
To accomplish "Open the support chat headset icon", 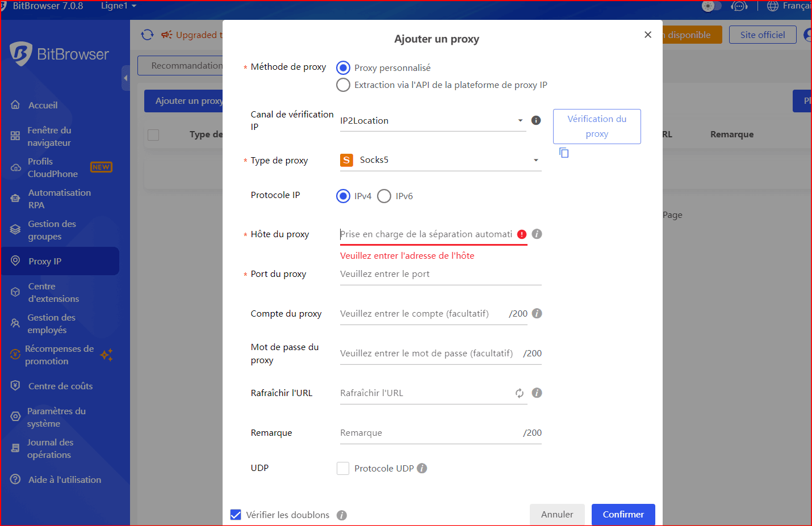I will [739, 6].
